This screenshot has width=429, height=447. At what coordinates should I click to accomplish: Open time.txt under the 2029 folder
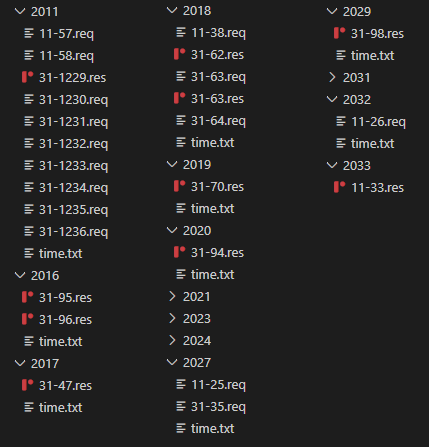click(x=372, y=55)
